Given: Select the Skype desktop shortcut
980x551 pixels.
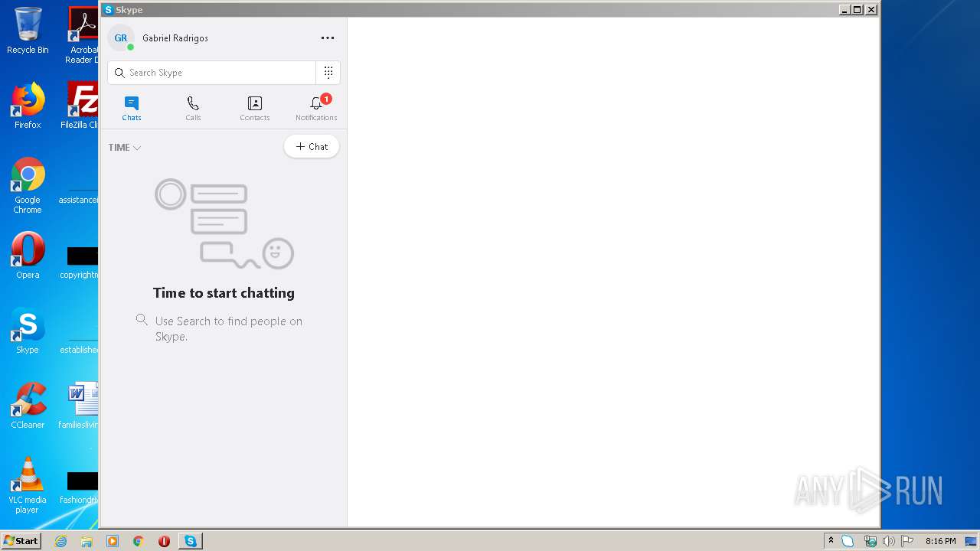Looking at the screenshot, I should click(x=28, y=331).
